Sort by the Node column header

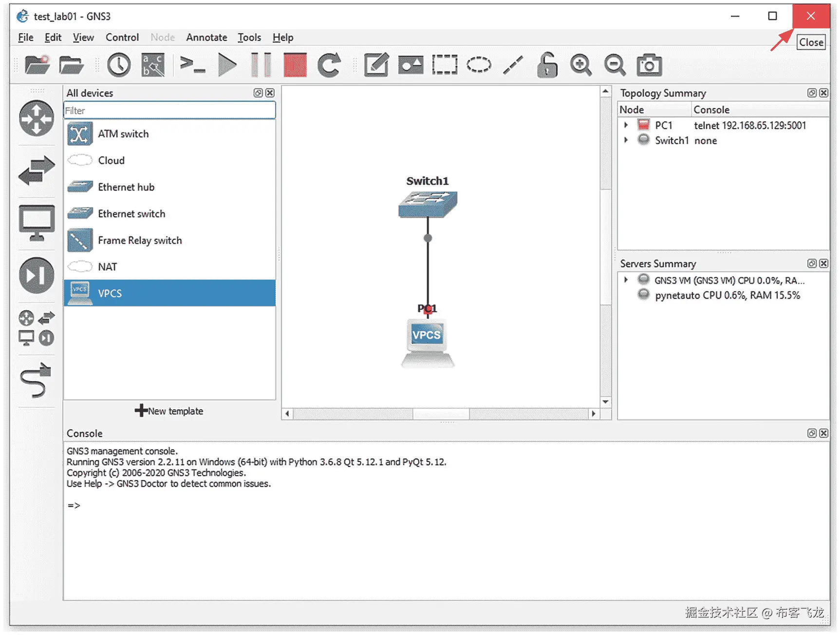tap(654, 110)
